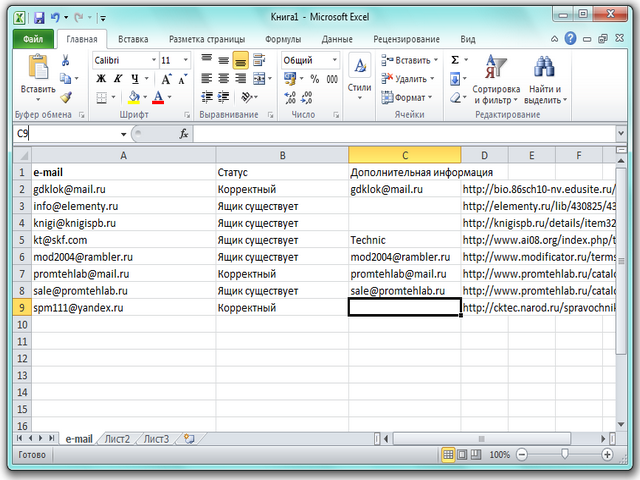Click merge and center icon

coord(259,78)
